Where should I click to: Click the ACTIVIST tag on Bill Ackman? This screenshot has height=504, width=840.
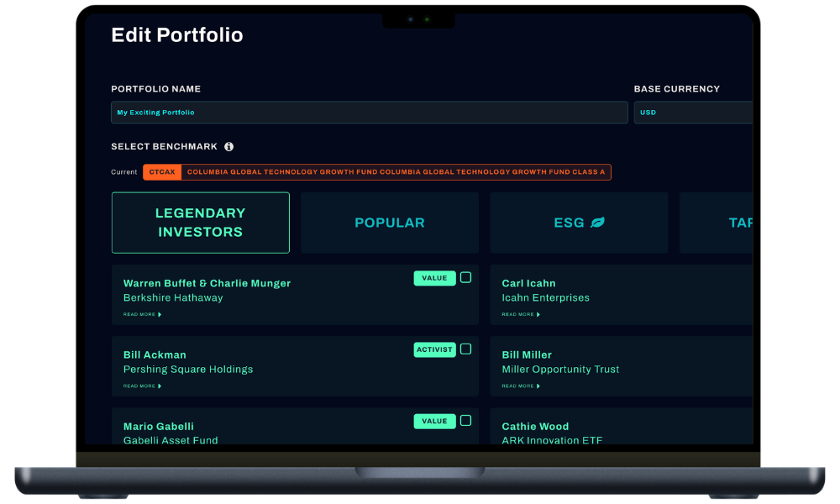434,349
